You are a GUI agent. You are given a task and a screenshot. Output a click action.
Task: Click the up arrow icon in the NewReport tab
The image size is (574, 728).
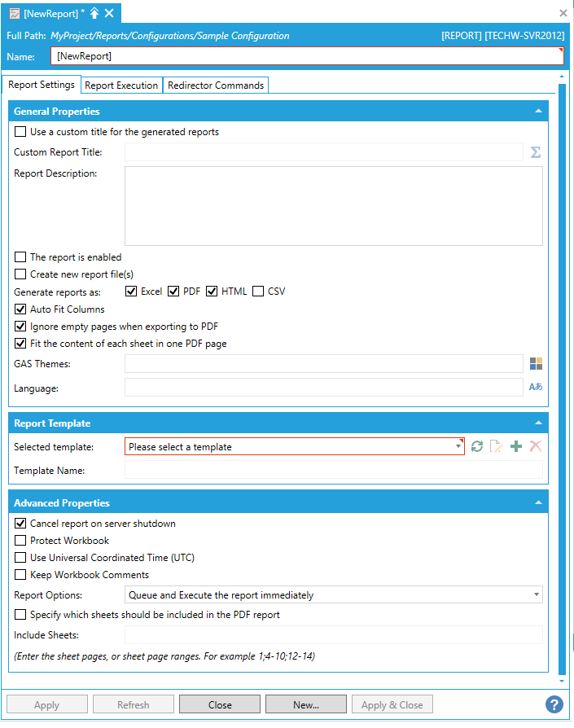click(x=94, y=13)
